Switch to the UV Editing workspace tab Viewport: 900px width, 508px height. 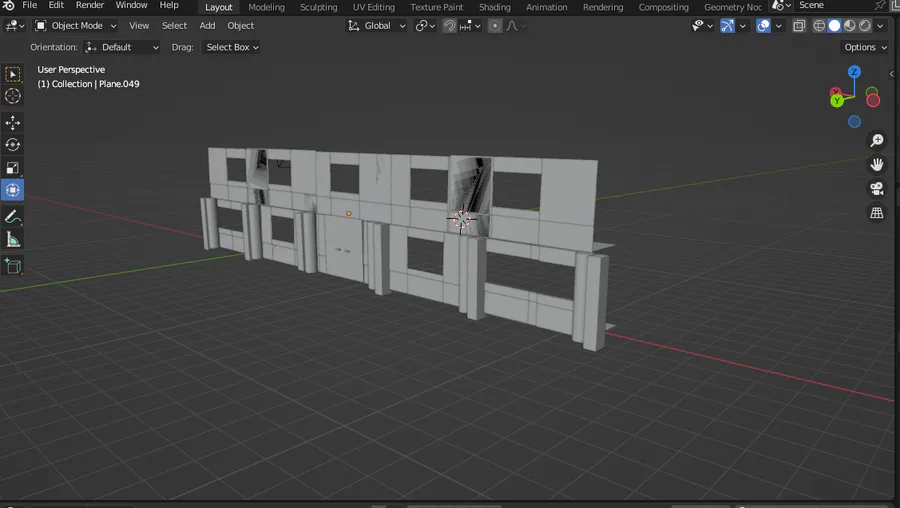(x=374, y=7)
